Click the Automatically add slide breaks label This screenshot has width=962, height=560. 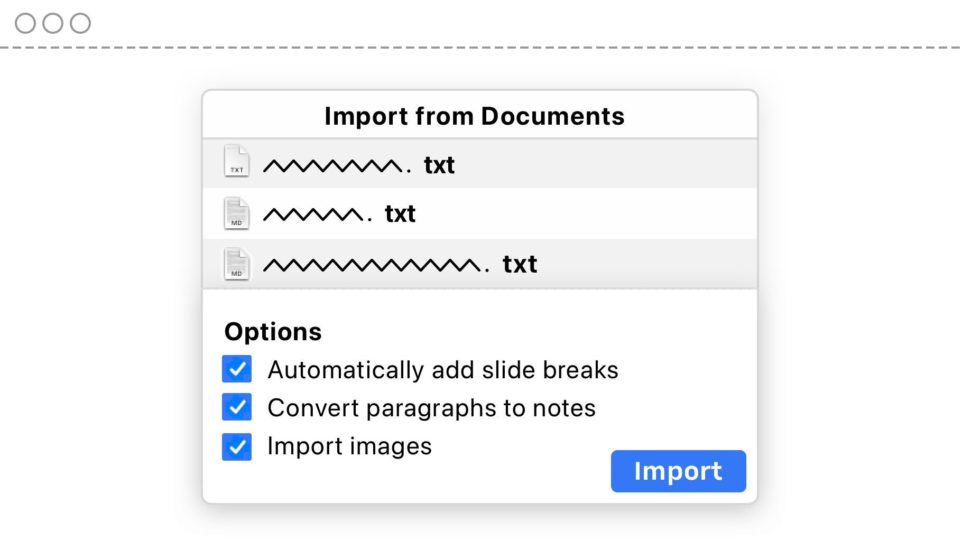443,370
